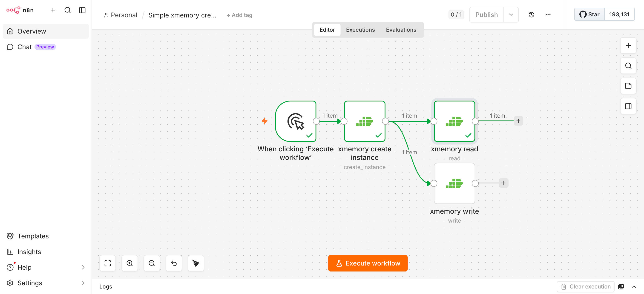Toggle the right side panel icon
Screen dimensions: 644x294
coord(628,106)
